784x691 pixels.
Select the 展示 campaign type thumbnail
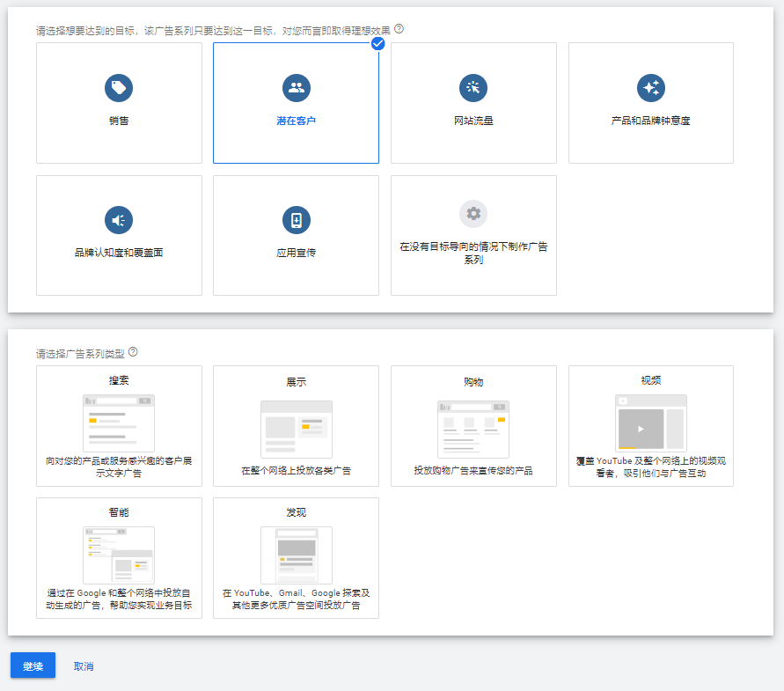296,430
